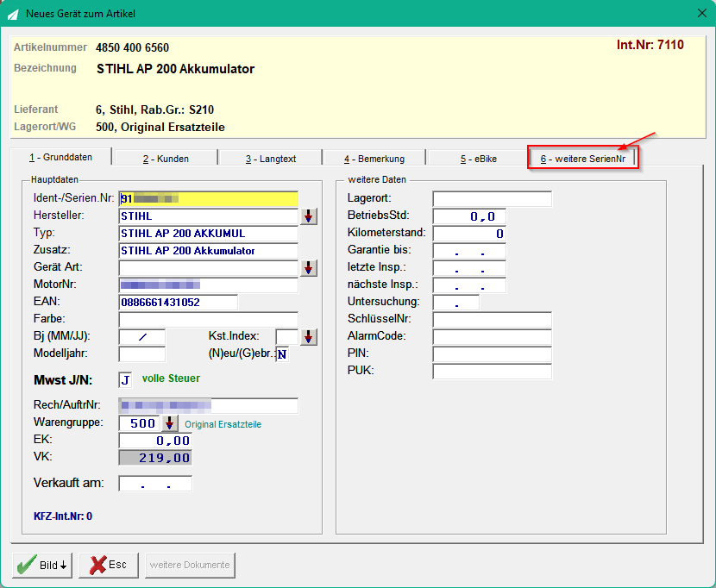The height and width of the screenshot is (588, 716).
Task: Open the 3 - Langtext tab
Action: point(271,159)
